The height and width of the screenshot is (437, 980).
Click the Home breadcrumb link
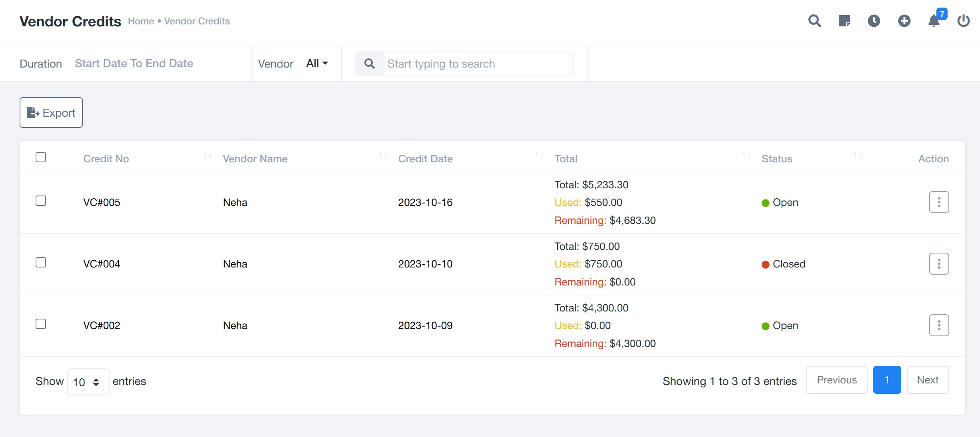(x=141, y=21)
